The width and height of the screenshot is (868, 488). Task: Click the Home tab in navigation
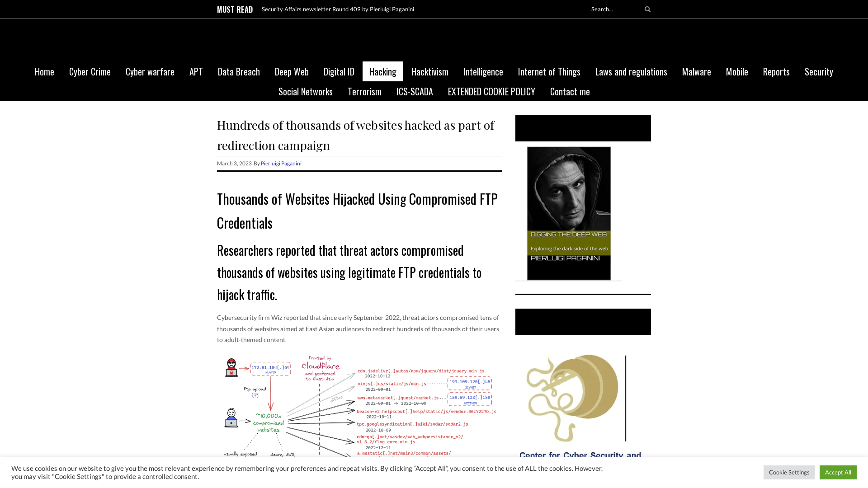point(44,71)
